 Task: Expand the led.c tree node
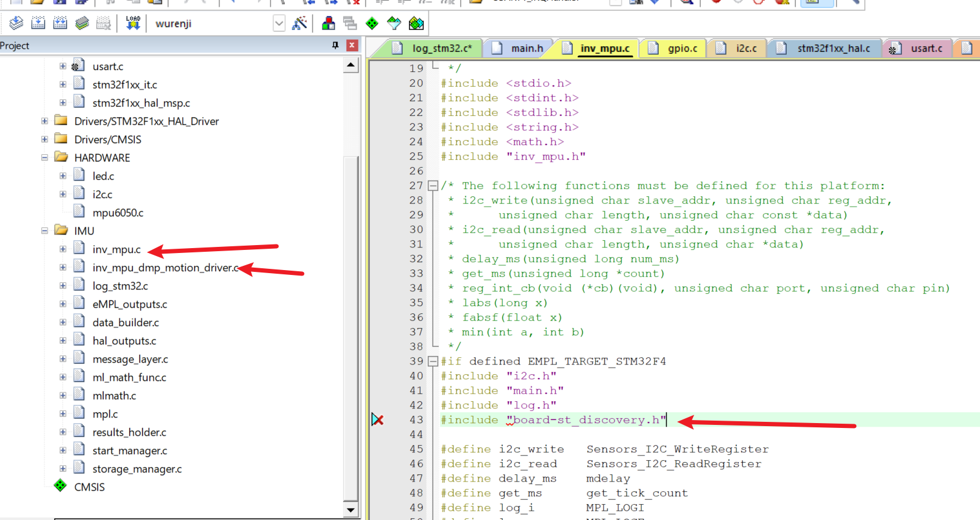coord(63,176)
